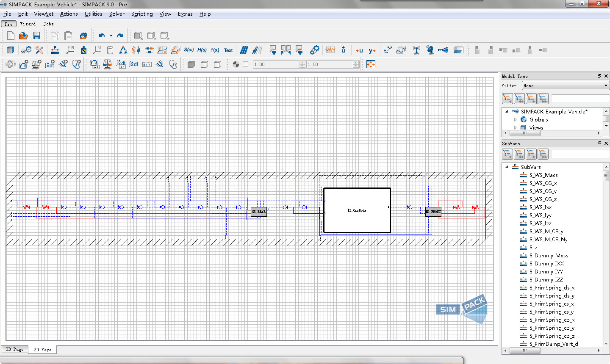Select the $S_FRONT block in diagram
Image resolution: width=610 pixels, height=364 pixels.
[433, 212]
